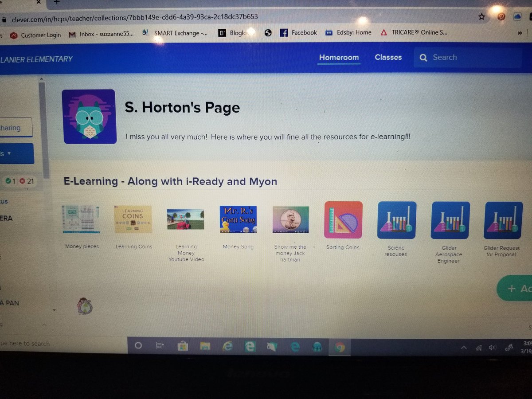Open the Scienc resouses beaker icon
The width and height of the screenshot is (532, 399).
click(x=397, y=220)
